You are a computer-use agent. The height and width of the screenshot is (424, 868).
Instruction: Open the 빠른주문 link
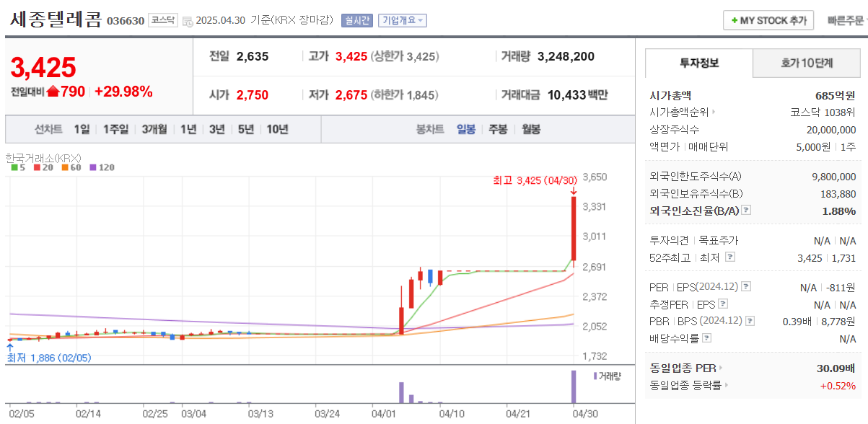tap(846, 21)
